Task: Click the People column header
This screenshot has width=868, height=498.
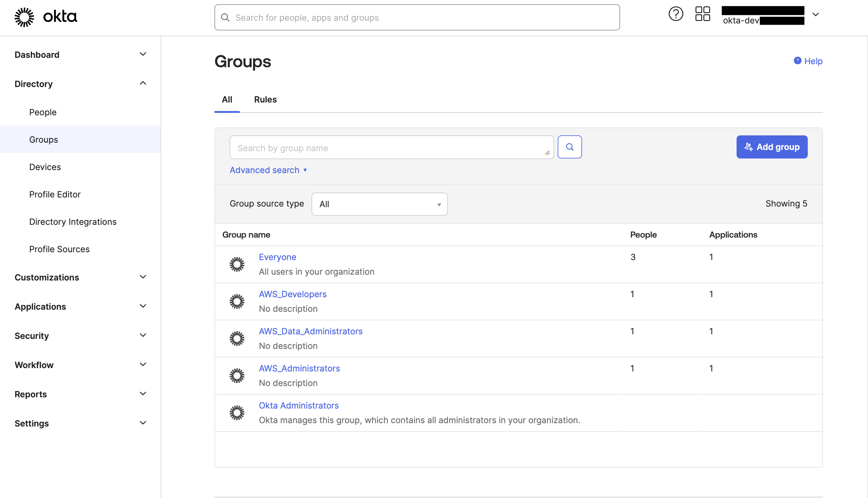Action: pyautogui.click(x=643, y=235)
